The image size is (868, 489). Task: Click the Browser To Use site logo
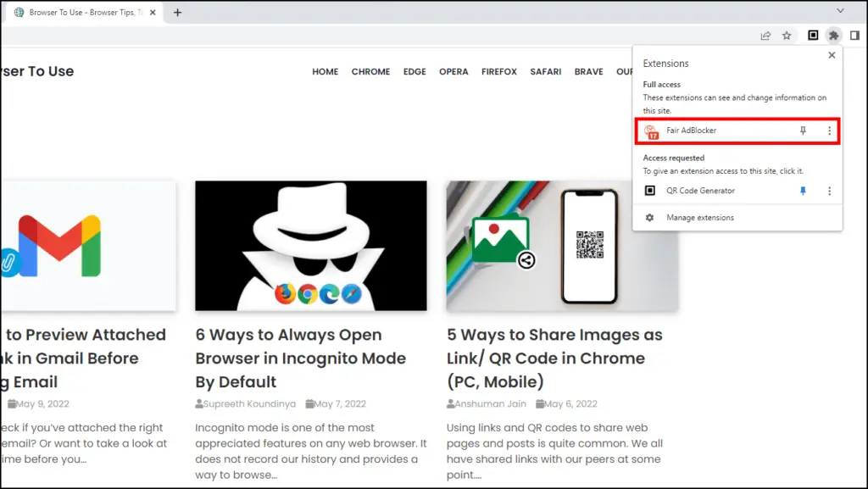pos(37,71)
